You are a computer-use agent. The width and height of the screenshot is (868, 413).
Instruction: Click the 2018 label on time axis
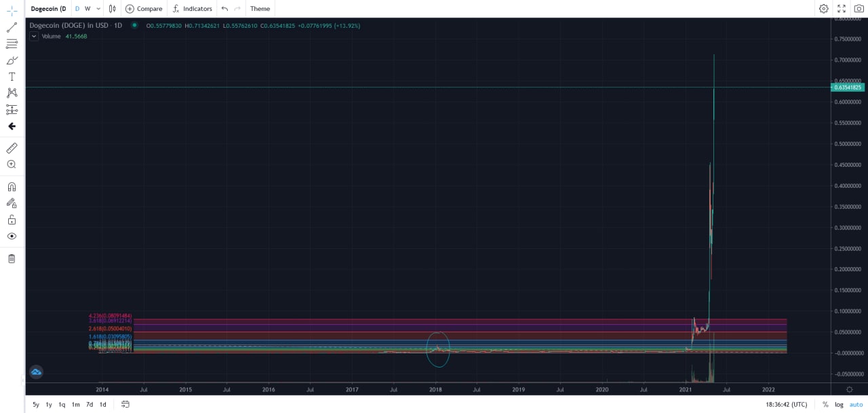pos(435,390)
